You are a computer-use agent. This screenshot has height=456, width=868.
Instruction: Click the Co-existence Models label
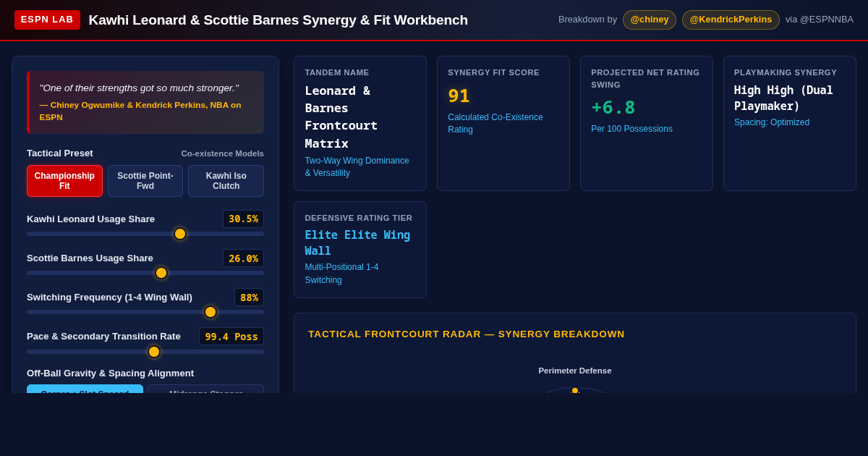point(223,153)
